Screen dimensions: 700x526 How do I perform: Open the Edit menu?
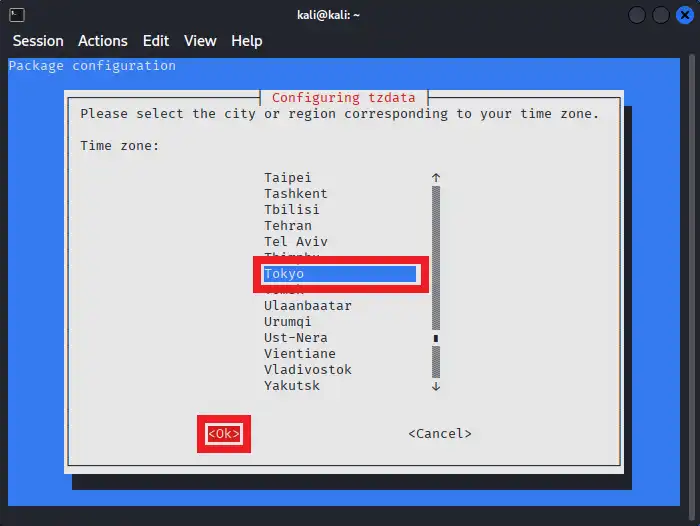[156, 41]
